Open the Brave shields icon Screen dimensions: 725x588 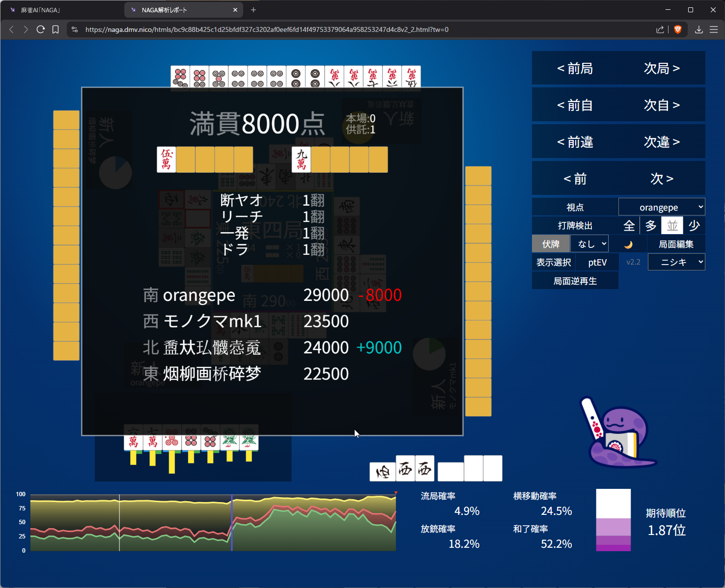click(678, 29)
